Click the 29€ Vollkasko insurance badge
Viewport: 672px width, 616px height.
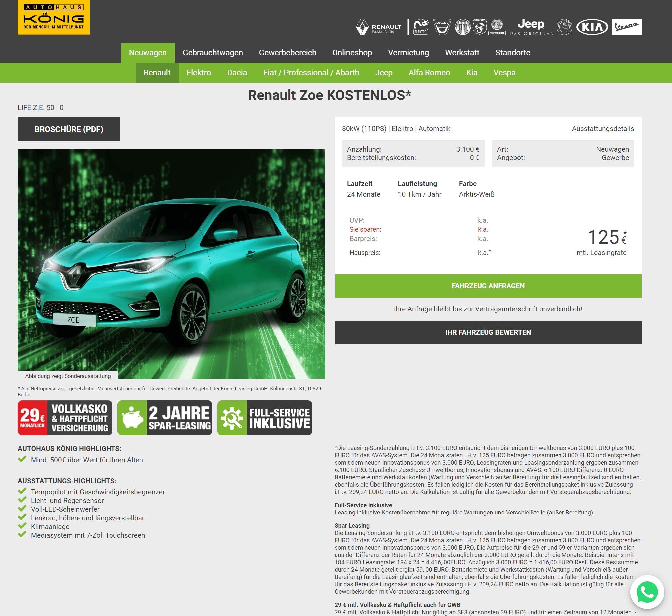tap(65, 418)
